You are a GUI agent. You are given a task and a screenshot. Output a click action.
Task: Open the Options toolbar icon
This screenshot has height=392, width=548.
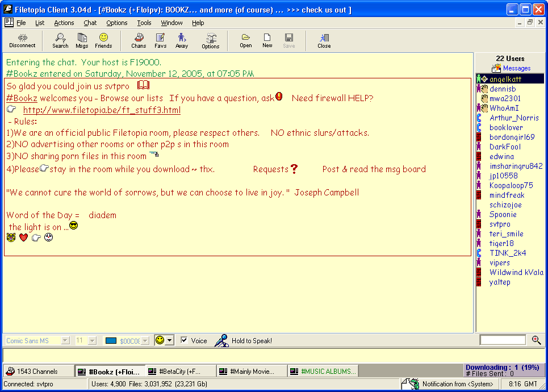pyautogui.click(x=211, y=40)
